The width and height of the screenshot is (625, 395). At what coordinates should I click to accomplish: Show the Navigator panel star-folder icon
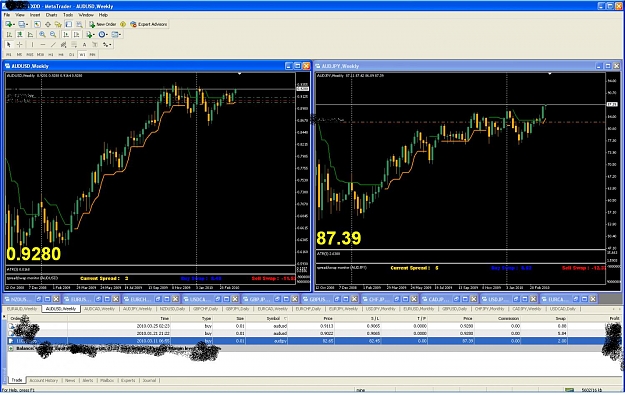(58, 24)
